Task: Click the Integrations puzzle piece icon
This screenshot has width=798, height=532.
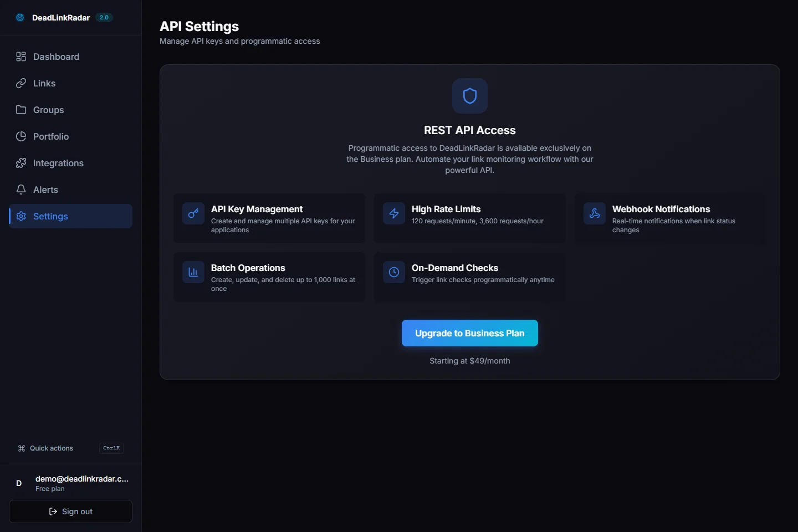Action: [x=21, y=163]
